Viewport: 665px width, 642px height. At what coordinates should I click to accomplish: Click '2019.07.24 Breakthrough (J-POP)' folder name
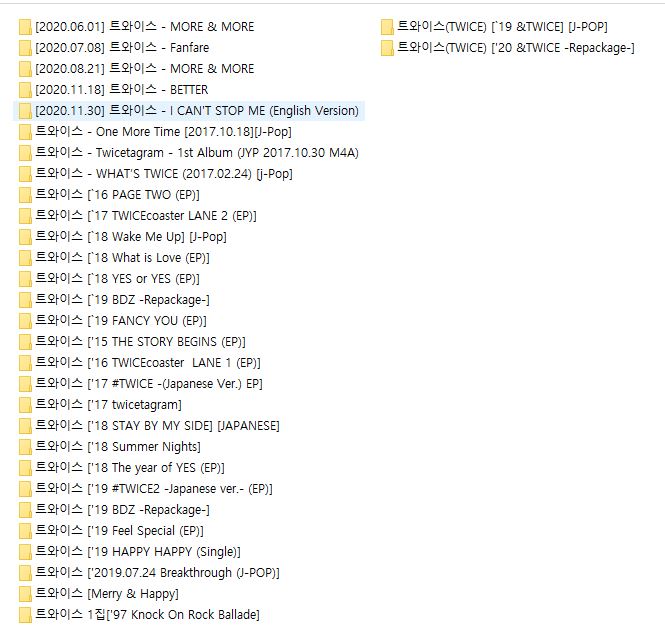(157, 572)
